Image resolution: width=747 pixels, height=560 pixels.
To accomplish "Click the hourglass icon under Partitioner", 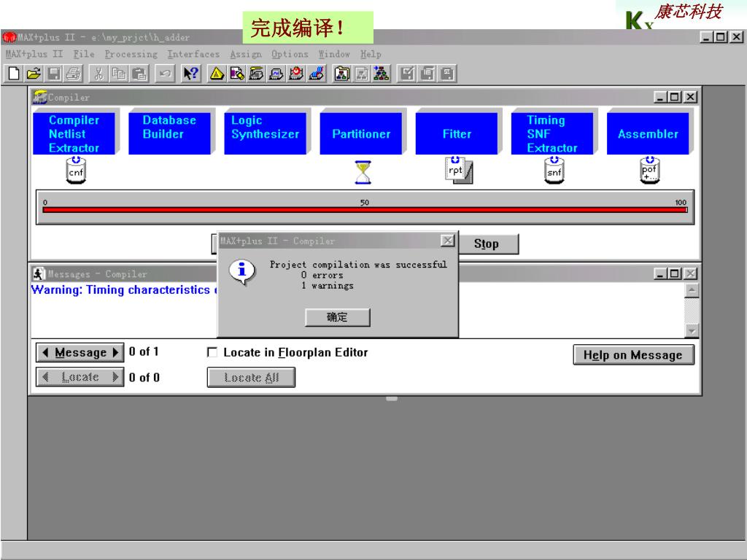I will coord(363,172).
